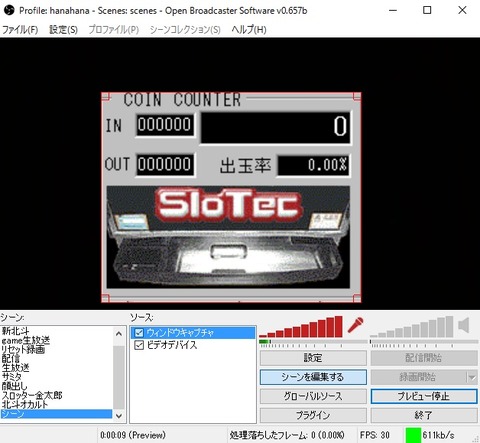Click the 処理落ちしたフレーム status entry

pyautogui.click(x=287, y=435)
